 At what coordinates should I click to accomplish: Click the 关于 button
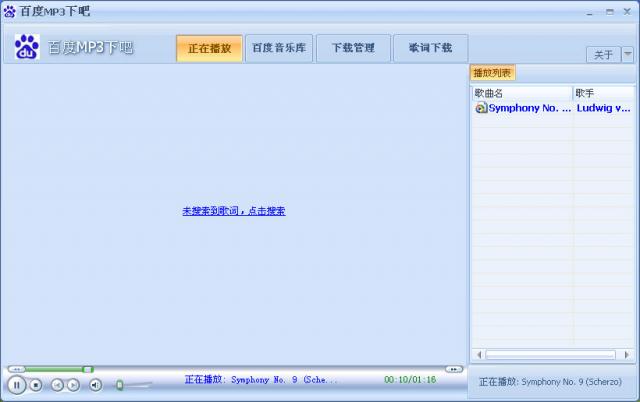coord(603,54)
